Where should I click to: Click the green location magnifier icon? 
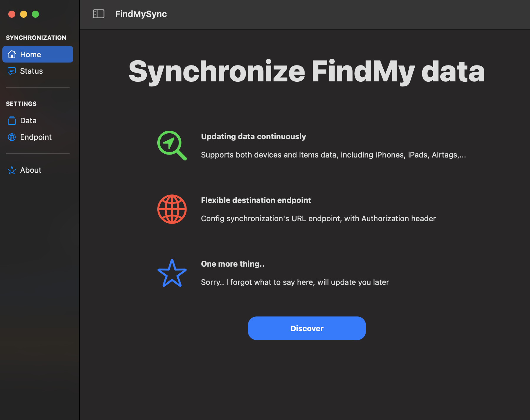(172, 145)
